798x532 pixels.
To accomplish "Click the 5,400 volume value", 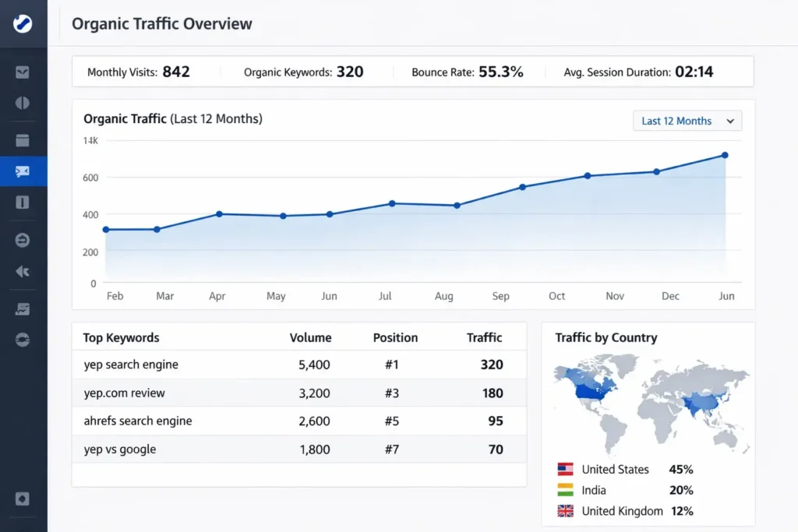I will 314,365.
